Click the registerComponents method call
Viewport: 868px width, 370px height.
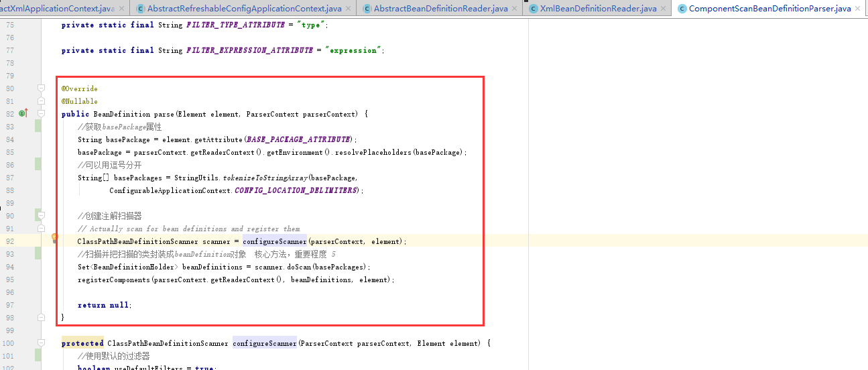[x=114, y=280]
